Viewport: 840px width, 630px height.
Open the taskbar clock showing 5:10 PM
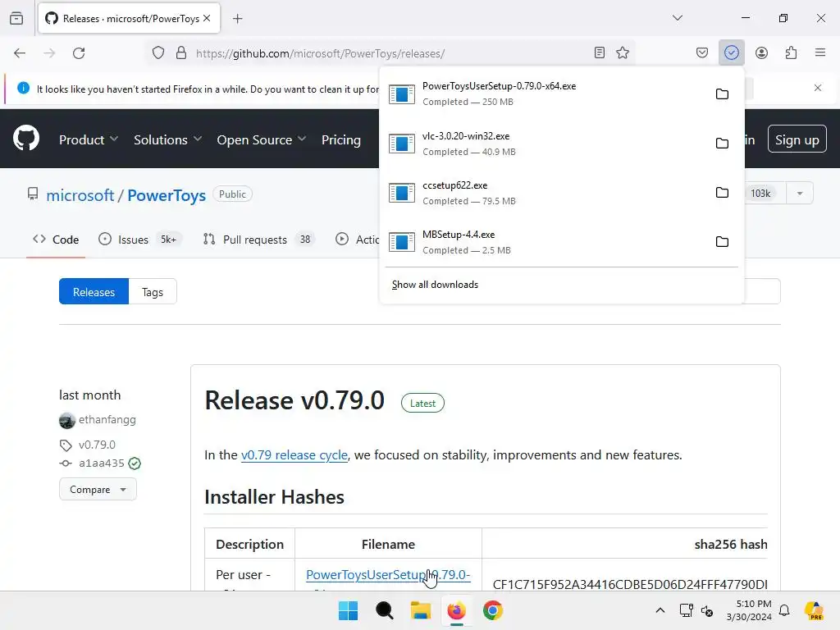[749, 610]
